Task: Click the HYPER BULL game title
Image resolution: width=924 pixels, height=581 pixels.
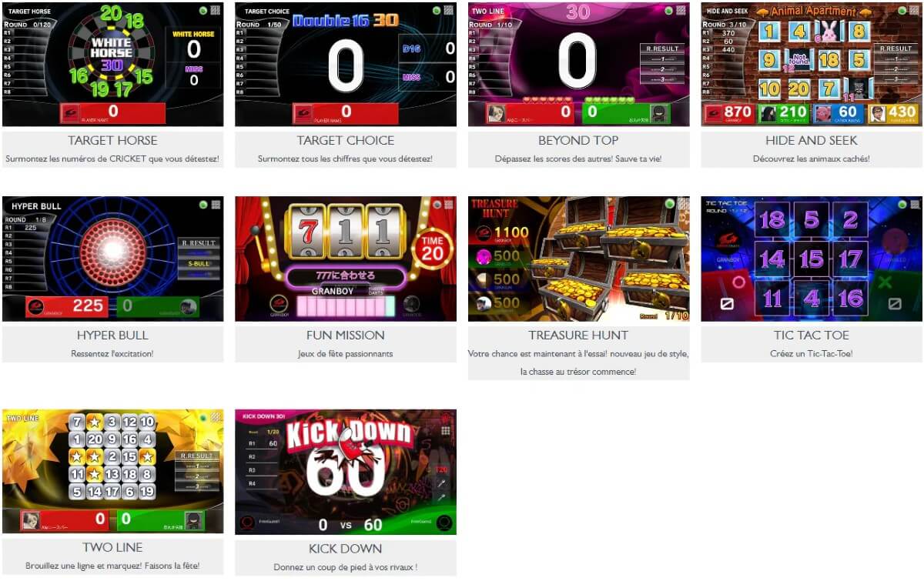Action: click(x=113, y=336)
